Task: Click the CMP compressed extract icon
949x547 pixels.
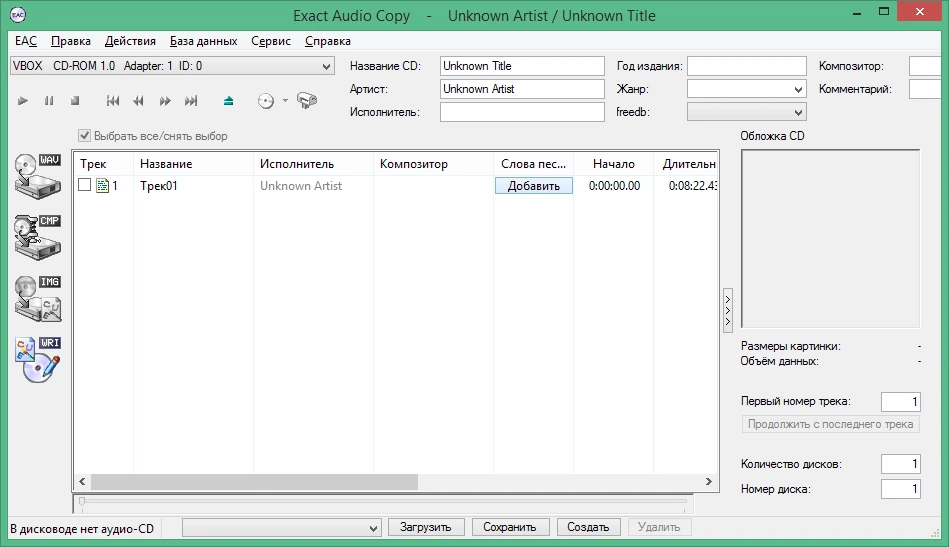Action: tap(38, 237)
